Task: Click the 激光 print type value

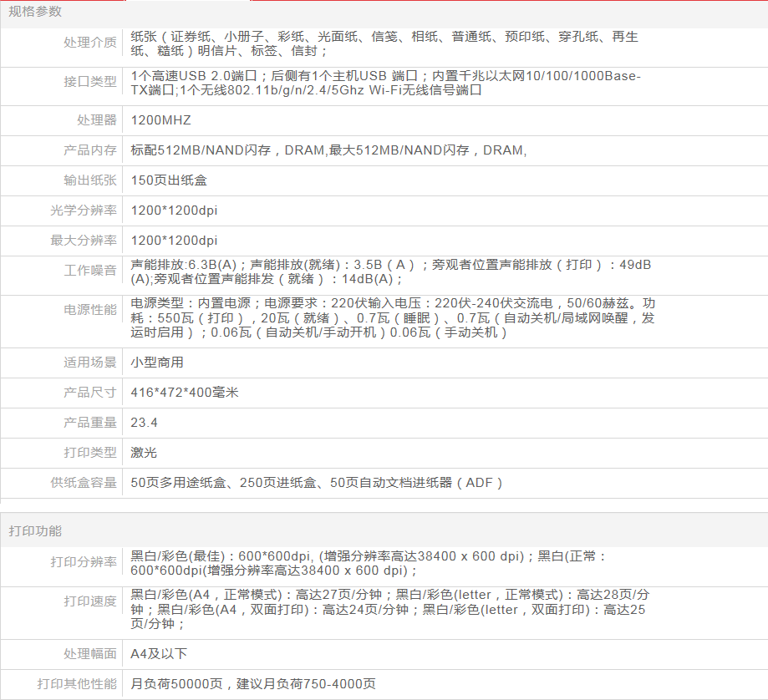Action: point(144,453)
